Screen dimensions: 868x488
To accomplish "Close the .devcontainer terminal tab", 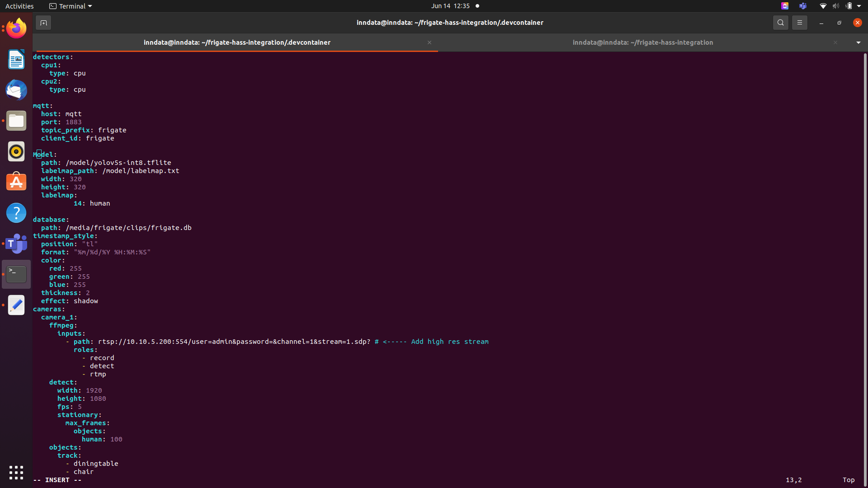I will [429, 42].
